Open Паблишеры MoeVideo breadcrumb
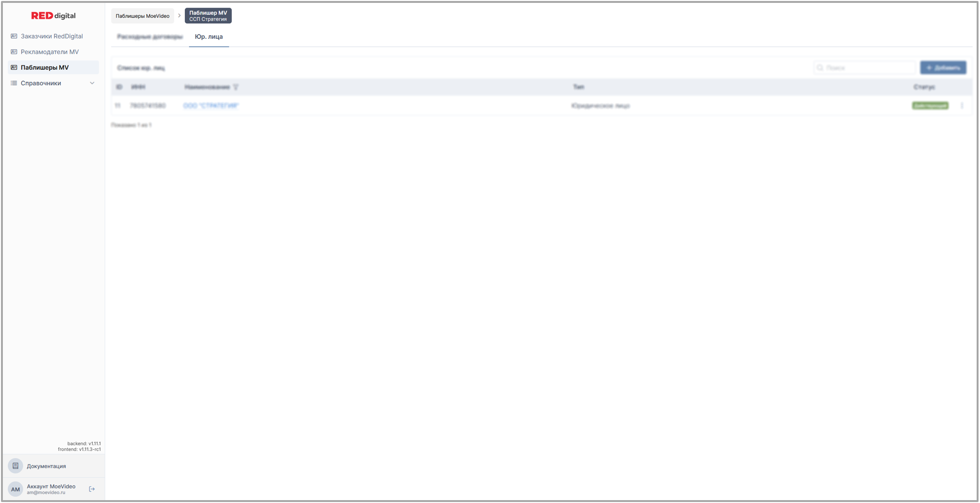 click(142, 16)
